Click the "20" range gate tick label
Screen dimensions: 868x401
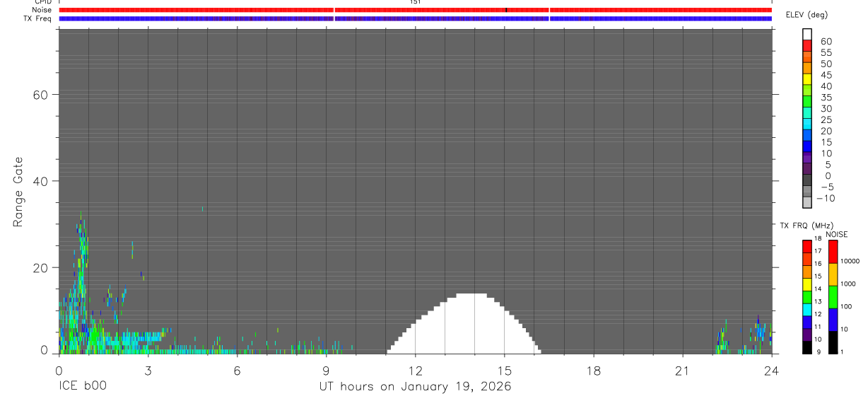(42, 268)
